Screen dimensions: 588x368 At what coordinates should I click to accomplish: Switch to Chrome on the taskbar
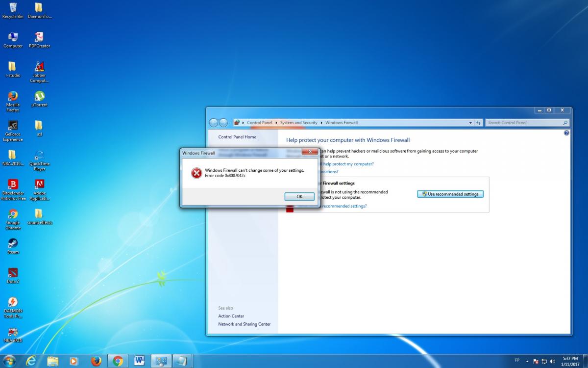(118, 361)
